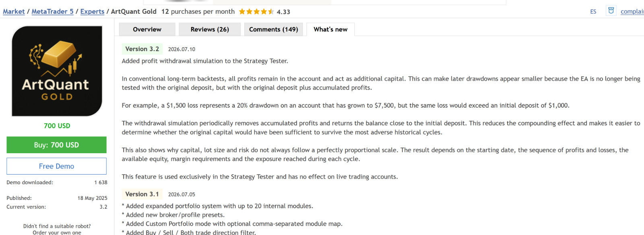The width and height of the screenshot is (644, 235).
Task: Select the What's new tab
Action: (330, 29)
